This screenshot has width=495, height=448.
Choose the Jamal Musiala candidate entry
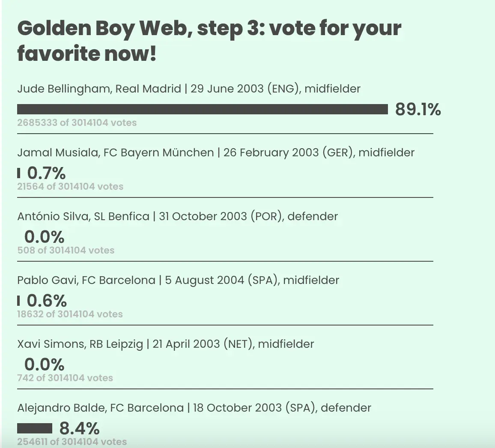tap(216, 153)
